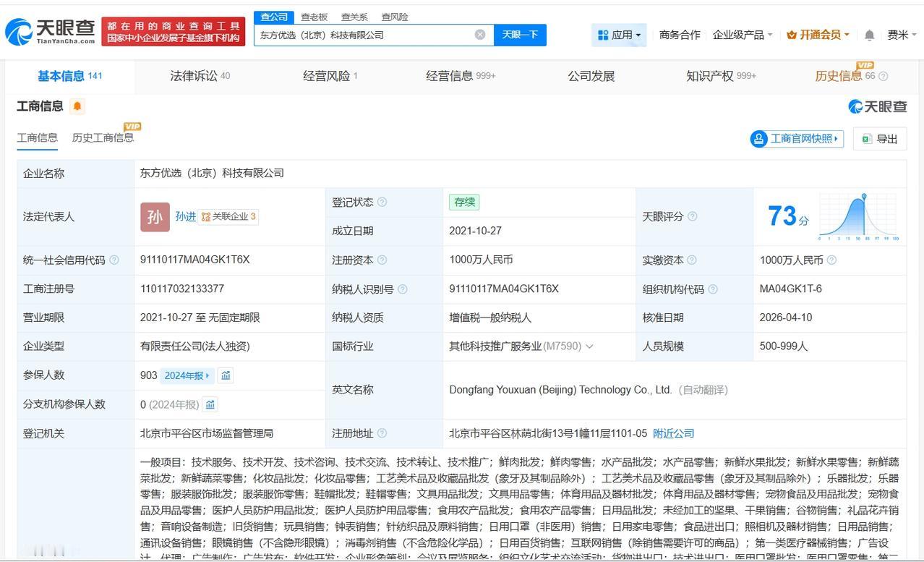Click orange bell next to 工商信息 heading
The width and height of the screenshot is (924, 562).
click(x=77, y=106)
